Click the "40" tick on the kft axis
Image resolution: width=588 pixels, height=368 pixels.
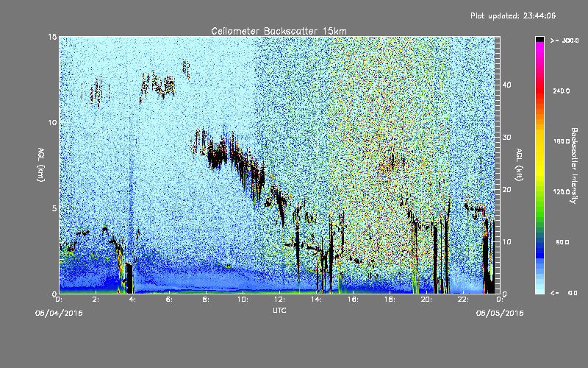tap(506, 85)
